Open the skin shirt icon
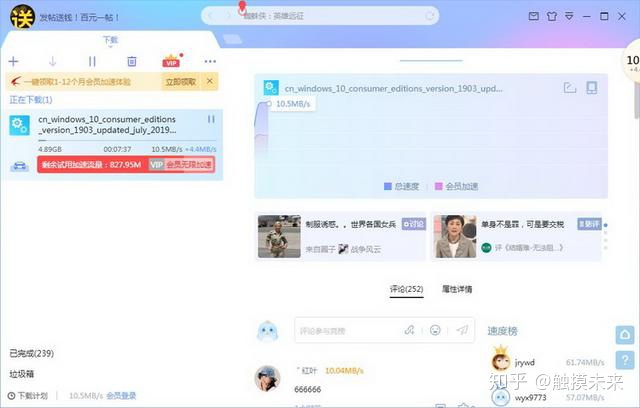This screenshot has width=640, height=408. tap(552, 16)
